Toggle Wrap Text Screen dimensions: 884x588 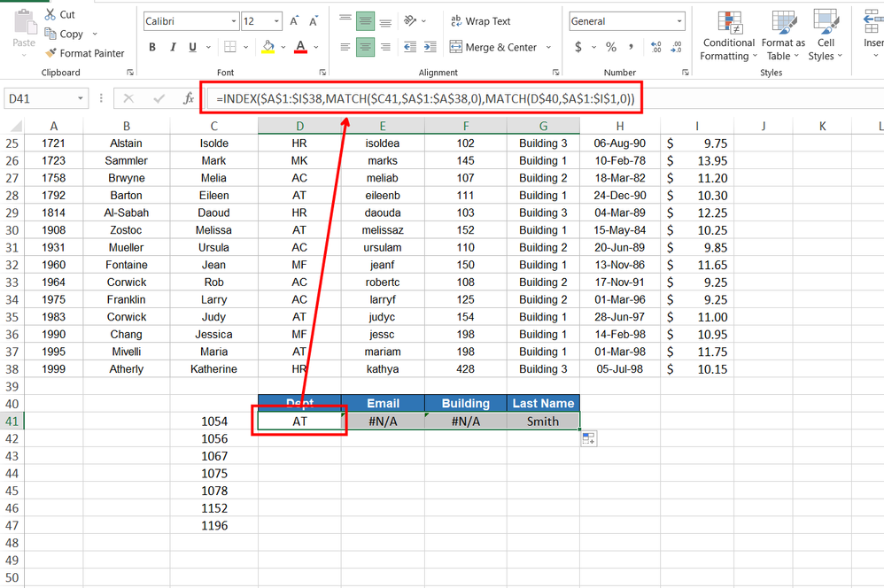(480, 21)
